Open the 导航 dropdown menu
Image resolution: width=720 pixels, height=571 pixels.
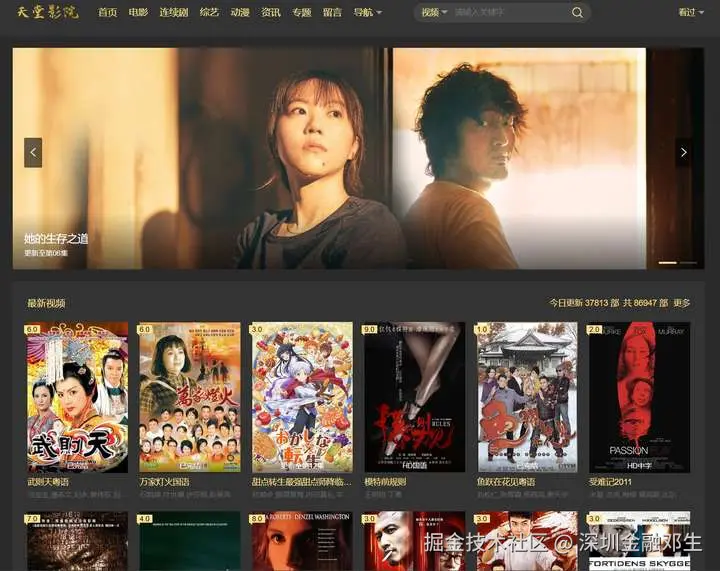pyautogui.click(x=367, y=12)
